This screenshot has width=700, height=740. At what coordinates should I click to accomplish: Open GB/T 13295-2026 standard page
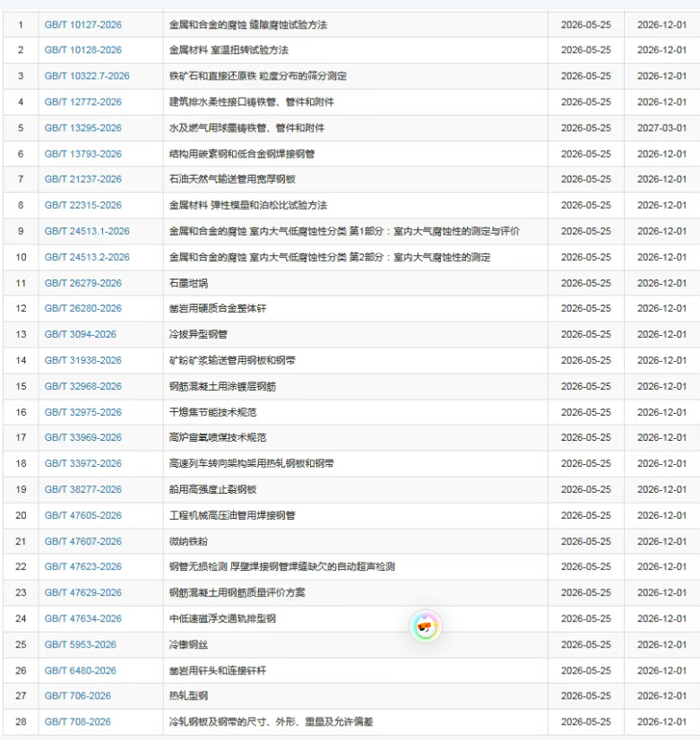click(x=83, y=127)
